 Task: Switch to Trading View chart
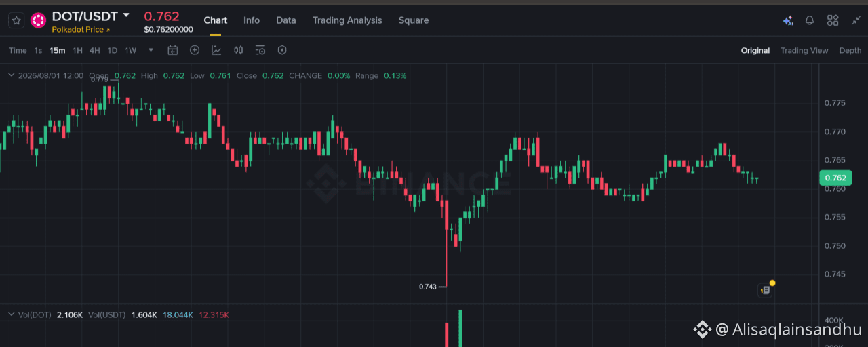[804, 50]
